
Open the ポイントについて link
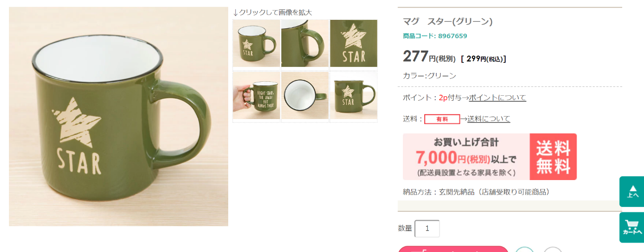pos(498,98)
